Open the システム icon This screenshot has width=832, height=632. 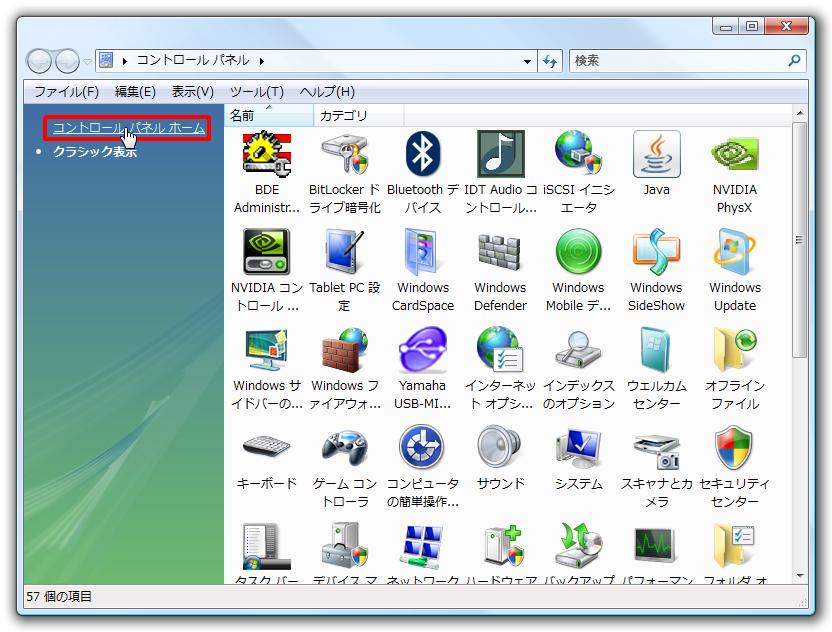click(x=578, y=449)
